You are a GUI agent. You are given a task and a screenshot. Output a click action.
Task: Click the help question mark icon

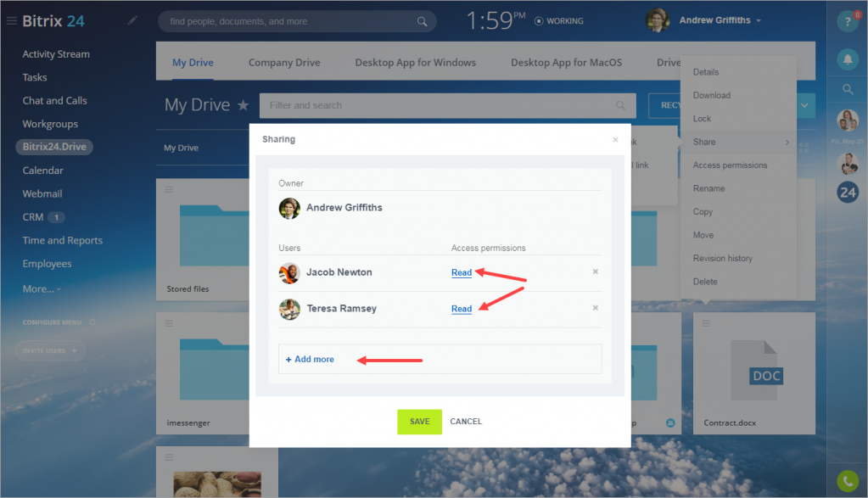coord(848,21)
